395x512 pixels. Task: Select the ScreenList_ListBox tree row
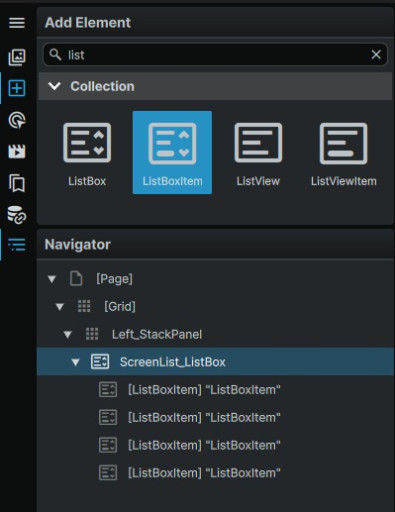[x=215, y=362]
